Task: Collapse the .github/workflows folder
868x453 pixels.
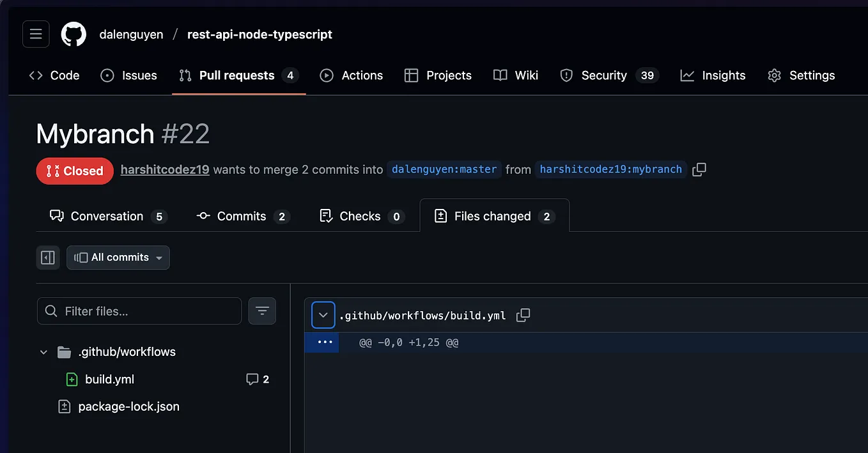Action: [43, 352]
